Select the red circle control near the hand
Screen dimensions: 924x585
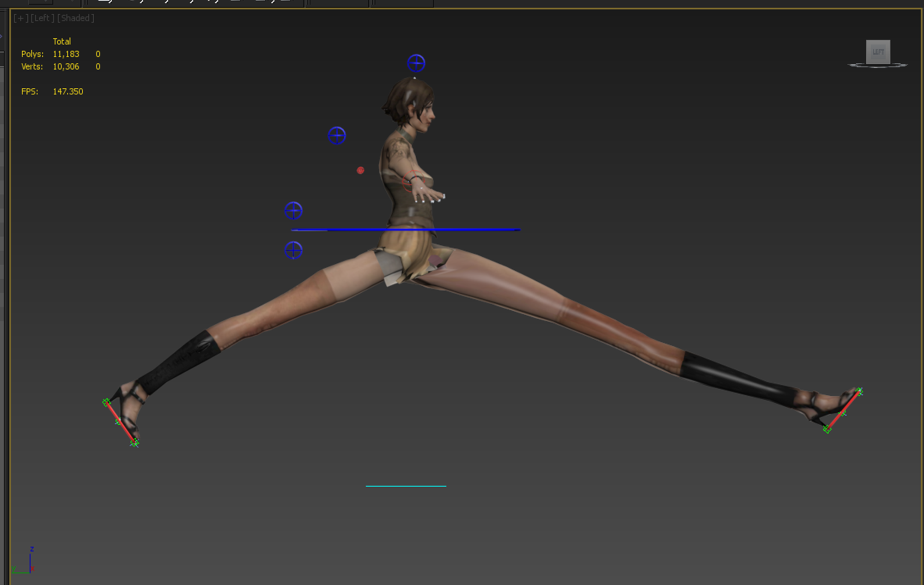pyautogui.click(x=413, y=181)
